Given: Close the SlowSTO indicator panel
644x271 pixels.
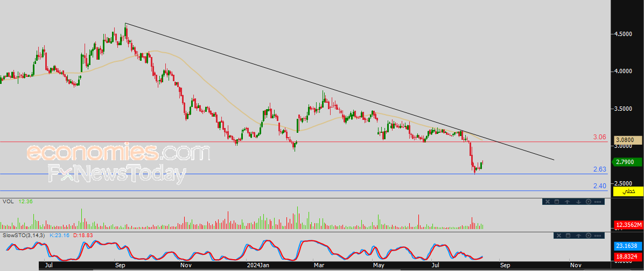Looking at the screenshot, I should (x=559, y=236).
